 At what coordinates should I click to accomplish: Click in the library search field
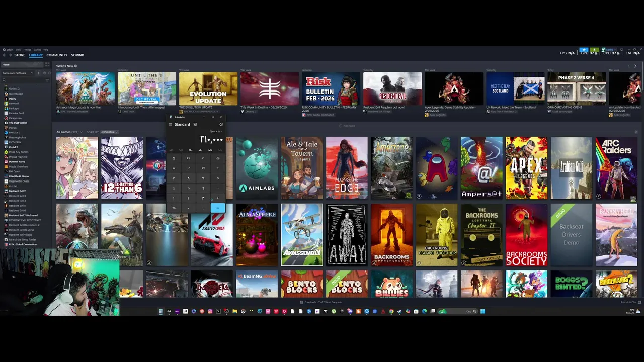(x=25, y=80)
